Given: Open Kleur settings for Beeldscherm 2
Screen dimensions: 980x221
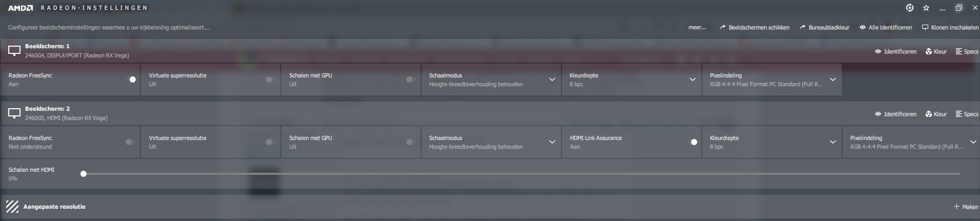Looking at the screenshot, I should pyautogui.click(x=936, y=114).
